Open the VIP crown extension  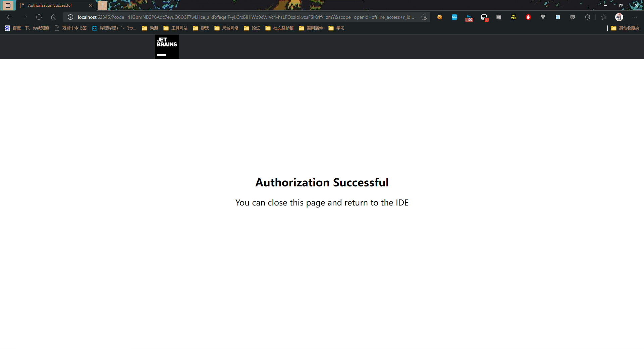click(x=514, y=17)
